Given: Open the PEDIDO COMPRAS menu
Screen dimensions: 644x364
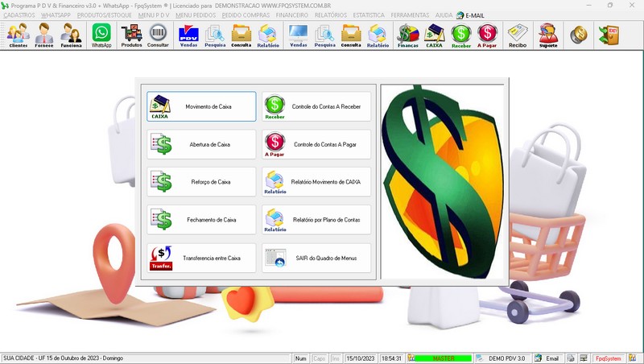Looking at the screenshot, I should 246,15.
